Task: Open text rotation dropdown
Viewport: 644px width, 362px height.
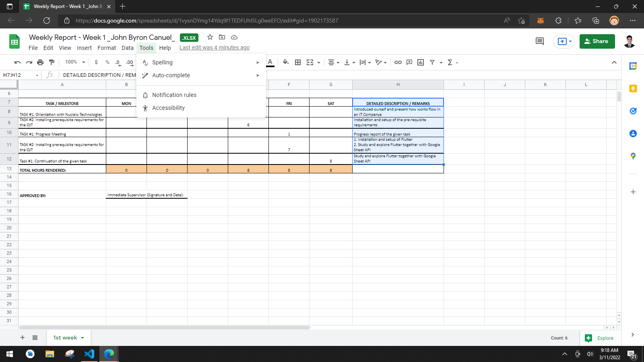Action: click(x=381, y=62)
